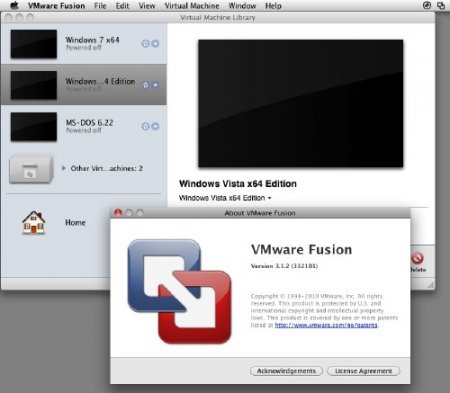This screenshot has height=393, width=450.
Task: Click the Delete icon in the library
Action: [x=418, y=259]
